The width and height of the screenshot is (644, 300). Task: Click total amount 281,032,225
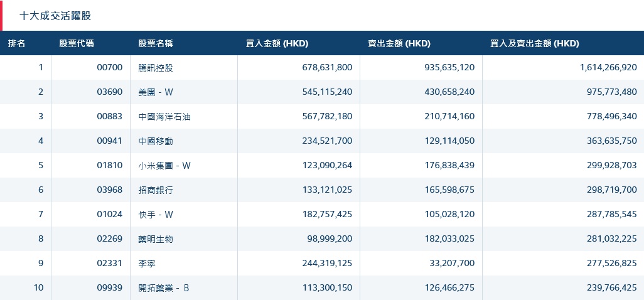tap(612, 239)
